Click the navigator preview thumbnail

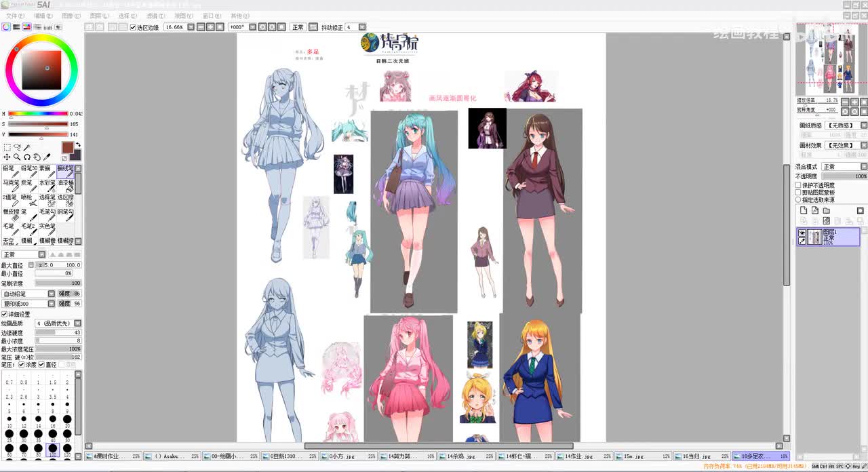[831, 59]
